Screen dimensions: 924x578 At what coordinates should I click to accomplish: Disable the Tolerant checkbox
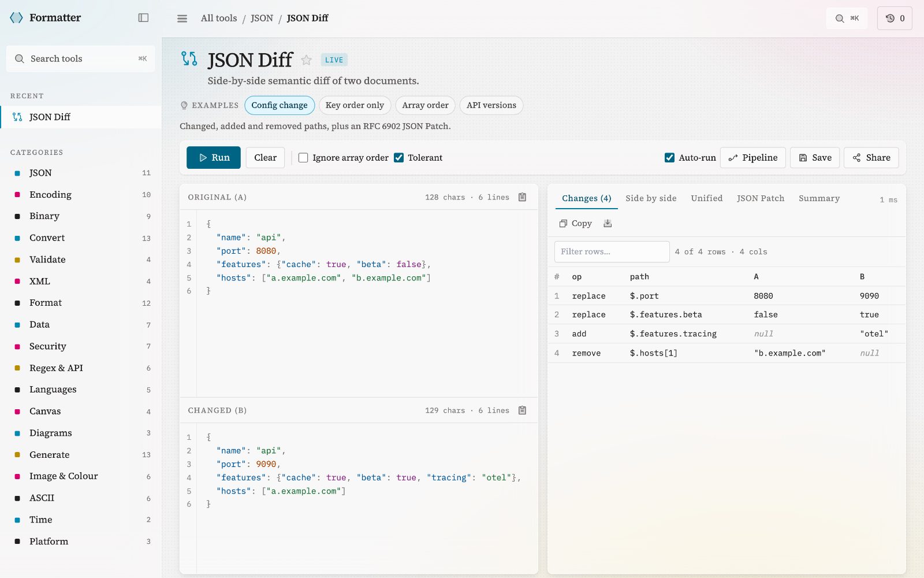coord(398,158)
